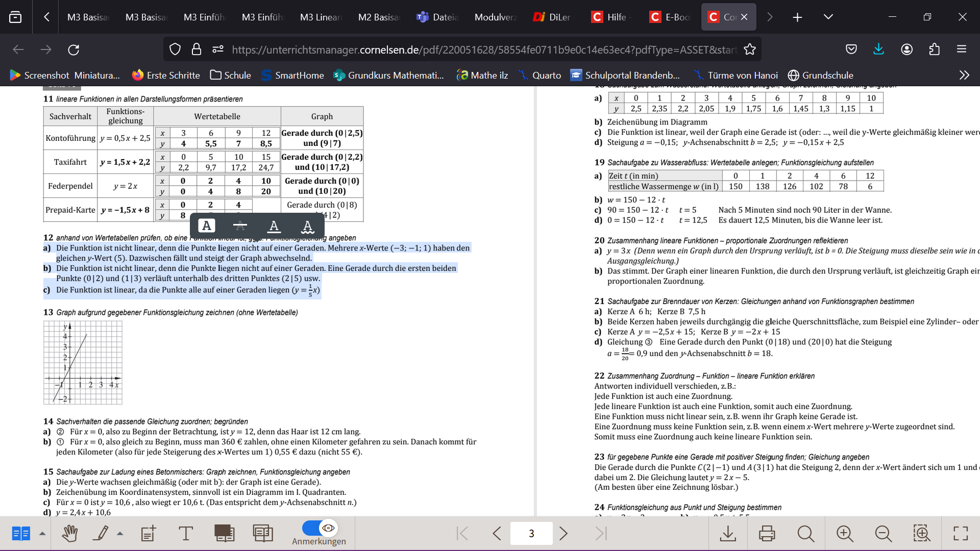Save page to Pocket
The height and width of the screenshot is (551, 980).
tap(851, 49)
